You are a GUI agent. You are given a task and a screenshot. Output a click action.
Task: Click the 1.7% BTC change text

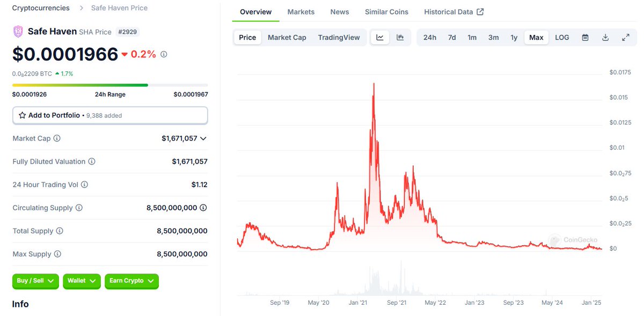click(67, 74)
